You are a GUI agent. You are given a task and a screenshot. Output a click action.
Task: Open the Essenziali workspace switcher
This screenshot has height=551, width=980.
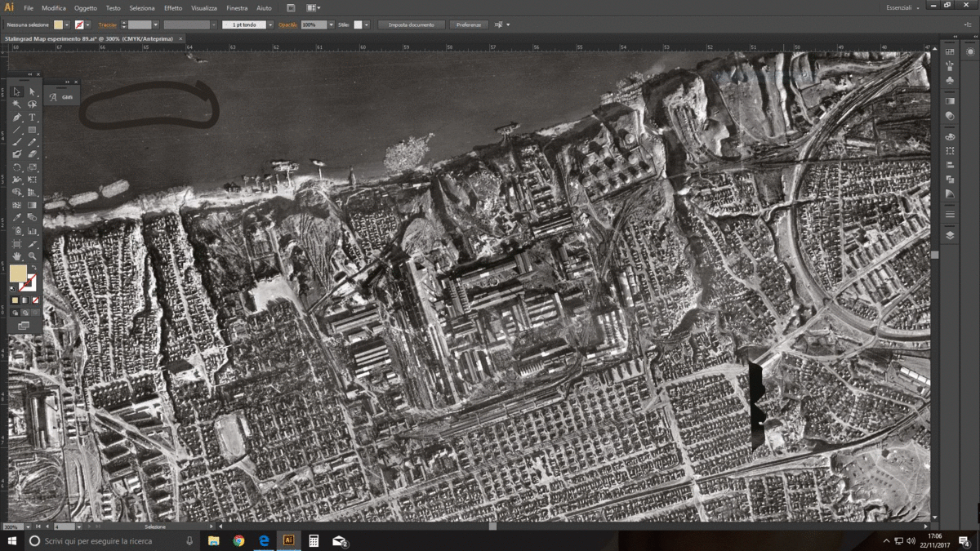coord(902,7)
